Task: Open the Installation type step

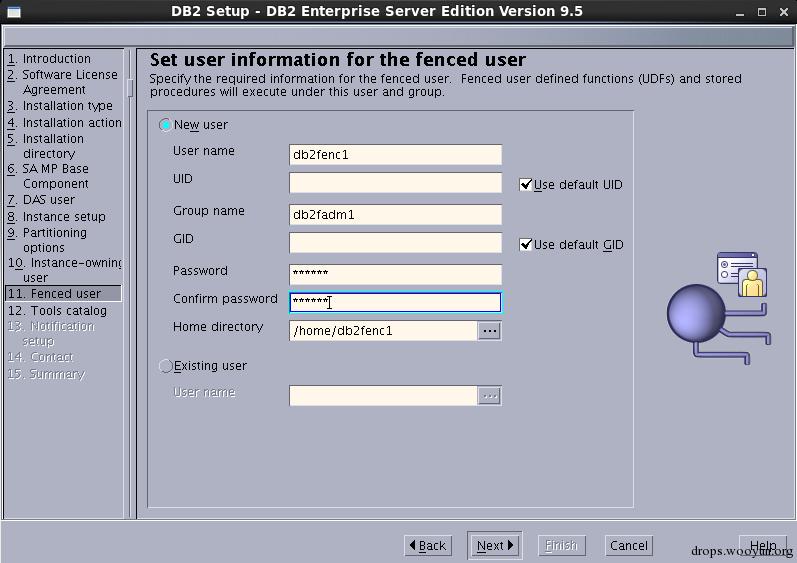Action: [59, 106]
